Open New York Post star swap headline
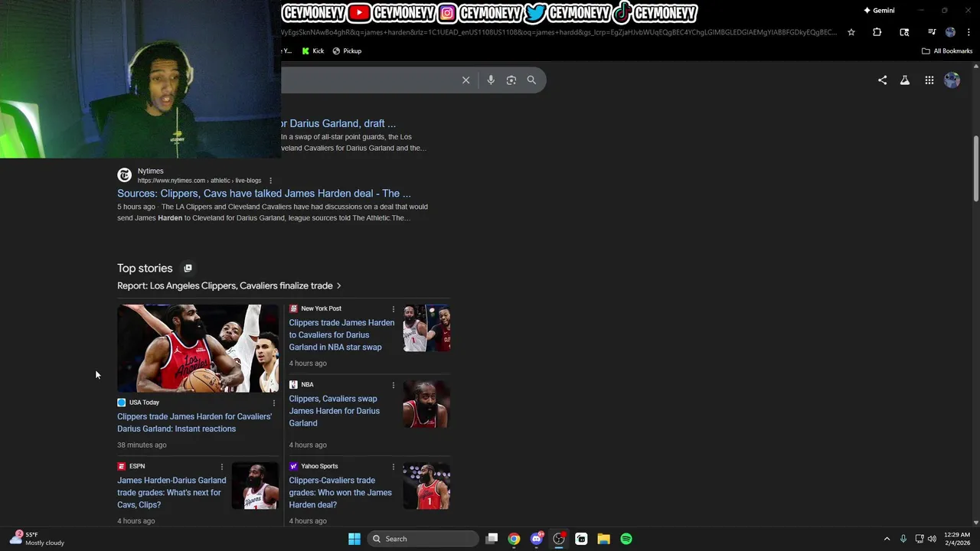 click(341, 334)
